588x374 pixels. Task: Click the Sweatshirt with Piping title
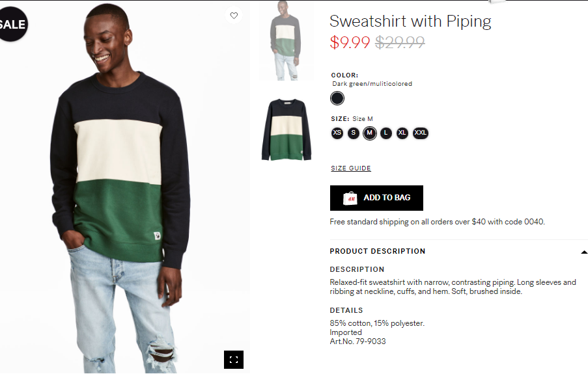[410, 21]
